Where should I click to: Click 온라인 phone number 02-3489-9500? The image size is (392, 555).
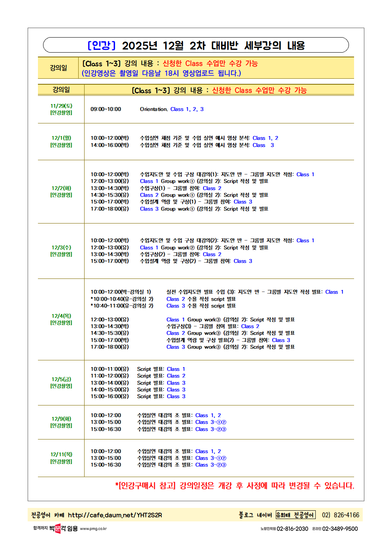point(340,529)
